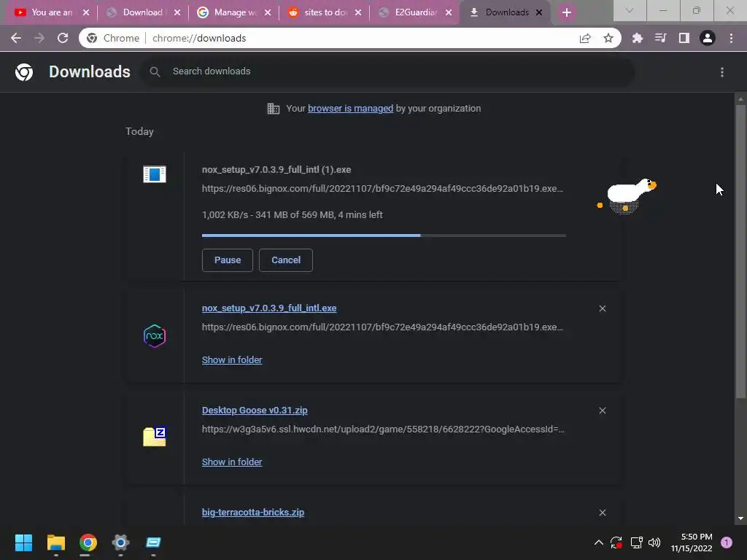Close the 'You are an' YouTube tab
Viewport: 747px width, 560px height.
[x=86, y=12]
